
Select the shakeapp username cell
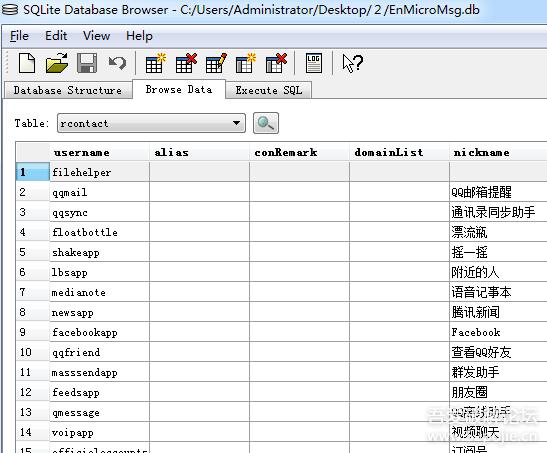click(99, 252)
